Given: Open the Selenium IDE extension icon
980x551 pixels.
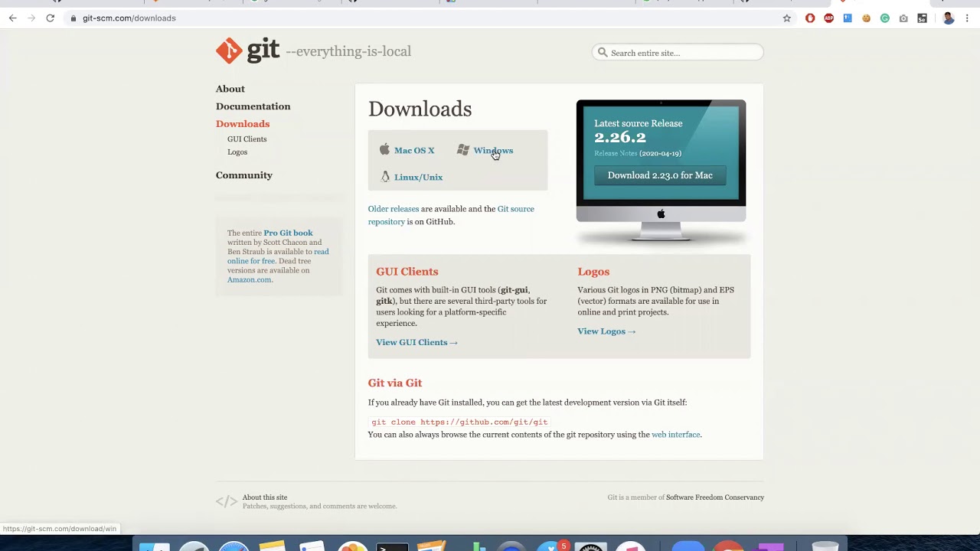Looking at the screenshot, I should 922,18.
